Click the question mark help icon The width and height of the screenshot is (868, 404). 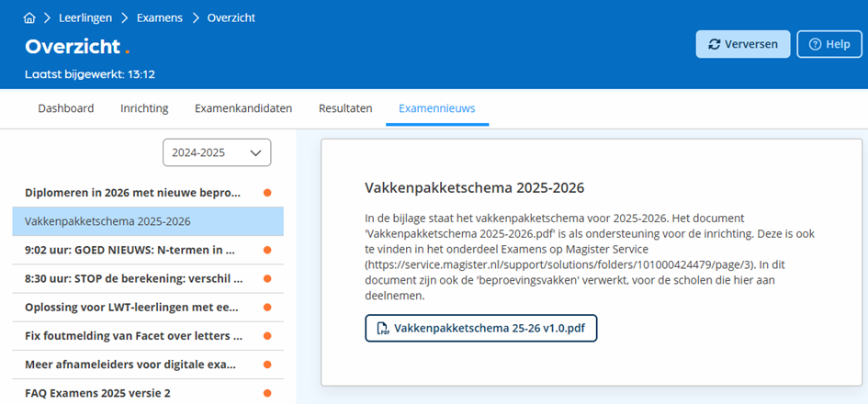(815, 44)
